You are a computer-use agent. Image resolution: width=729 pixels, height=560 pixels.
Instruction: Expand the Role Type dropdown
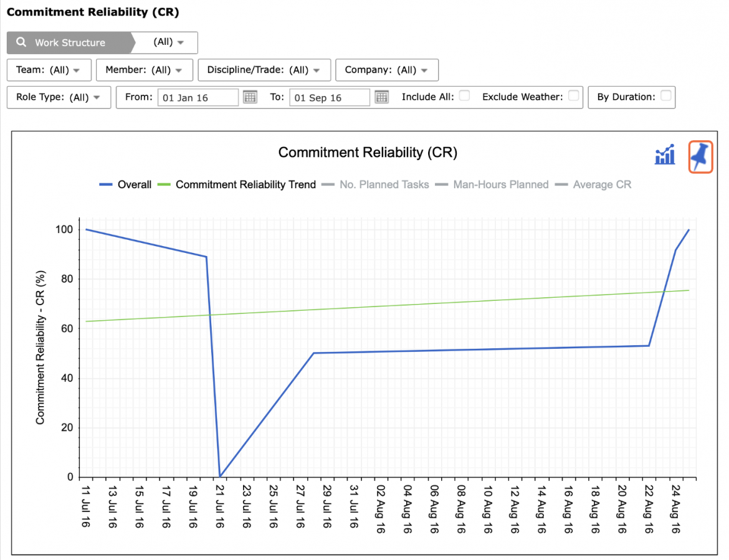coord(59,98)
